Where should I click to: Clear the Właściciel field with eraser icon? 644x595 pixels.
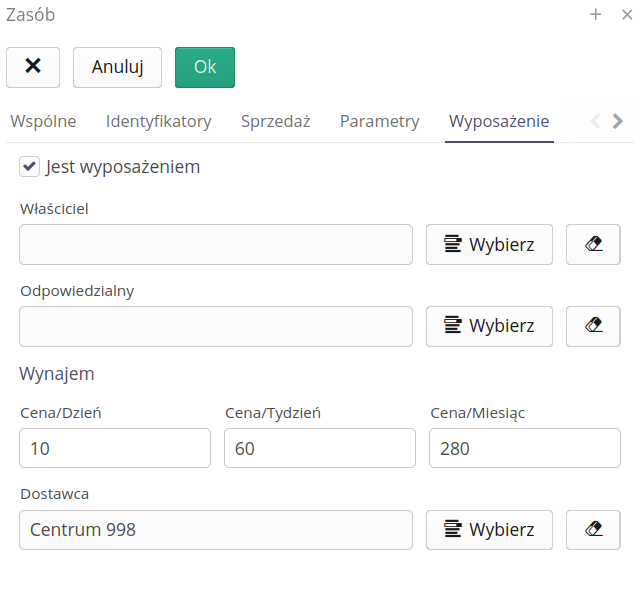pyautogui.click(x=593, y=244)
